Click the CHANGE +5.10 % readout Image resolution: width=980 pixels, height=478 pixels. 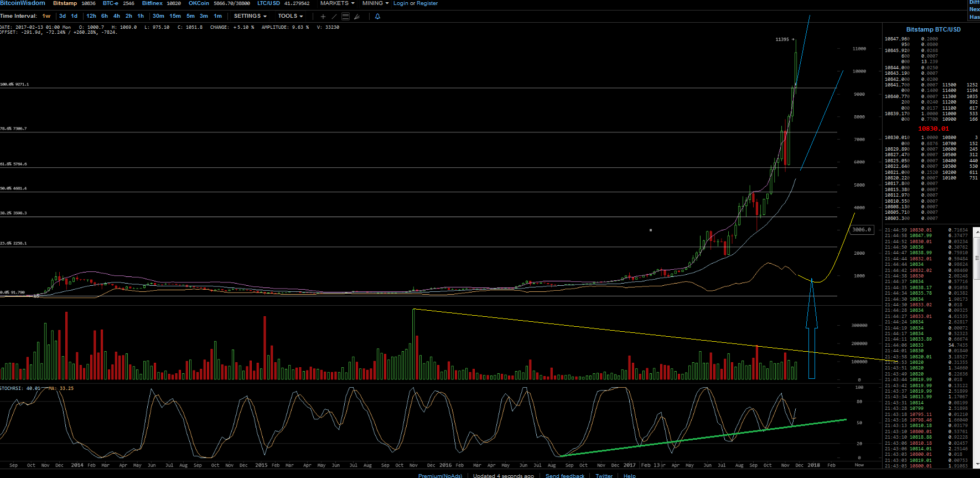coord(232,27)
